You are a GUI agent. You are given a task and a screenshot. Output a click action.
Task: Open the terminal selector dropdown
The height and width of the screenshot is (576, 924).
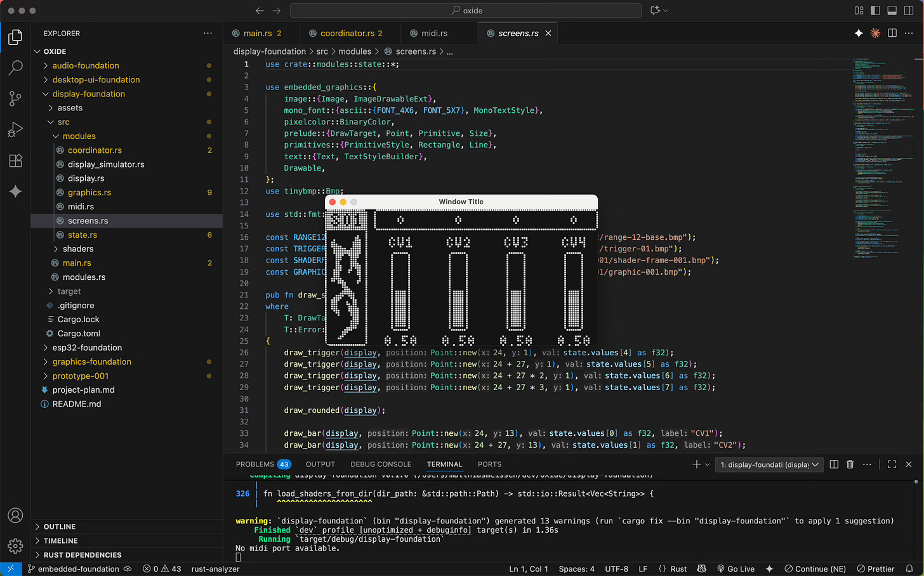point(769,464)
